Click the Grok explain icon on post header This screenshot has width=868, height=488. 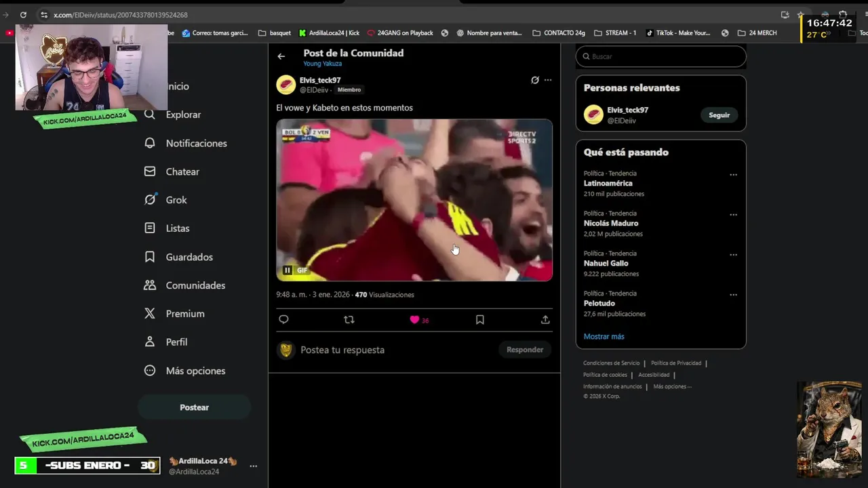point(535,80)
